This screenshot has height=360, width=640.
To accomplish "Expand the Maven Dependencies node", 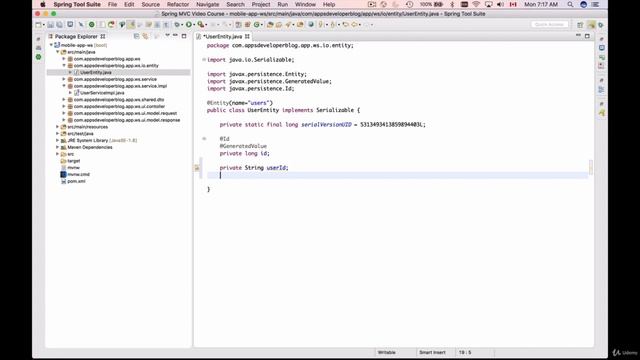I will click(58, 147).
